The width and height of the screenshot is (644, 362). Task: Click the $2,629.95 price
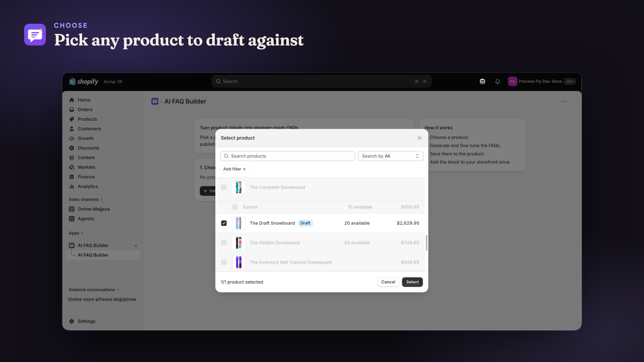[408, 223]
